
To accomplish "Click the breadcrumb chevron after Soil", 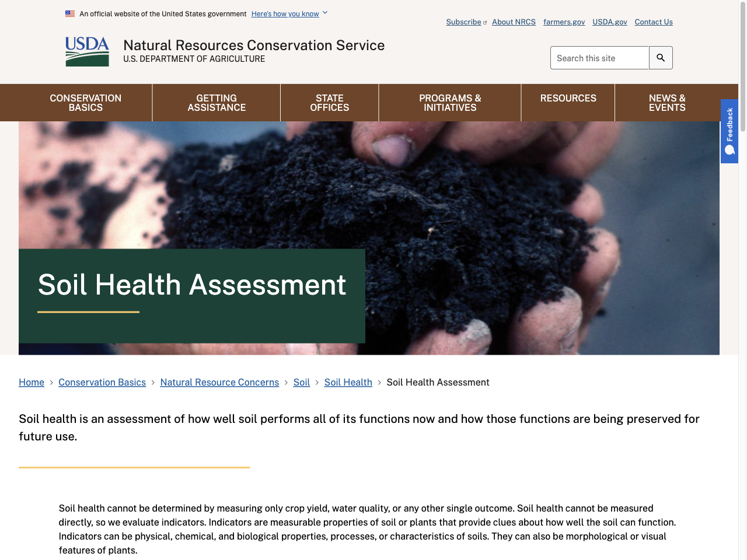I will (317, 382).
